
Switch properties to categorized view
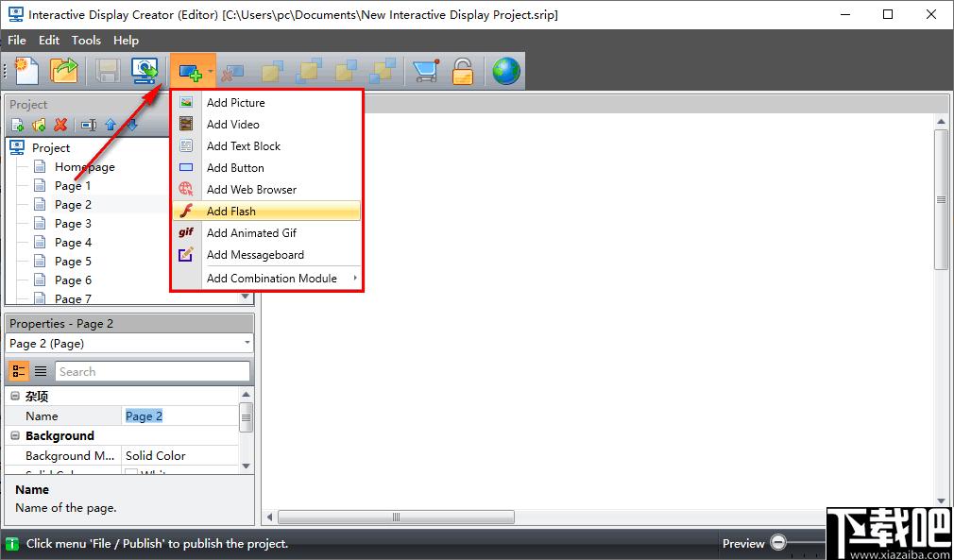tap(19, 371)
